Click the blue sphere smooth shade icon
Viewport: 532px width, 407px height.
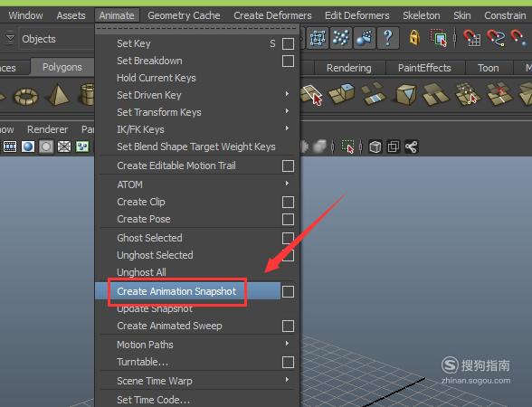(28, 147)
